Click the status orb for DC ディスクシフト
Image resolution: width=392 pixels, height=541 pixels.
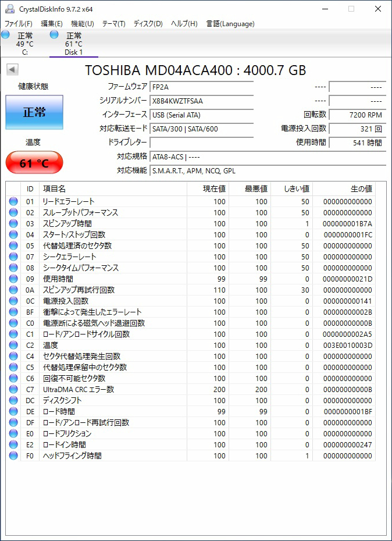(x=13, y=400)
